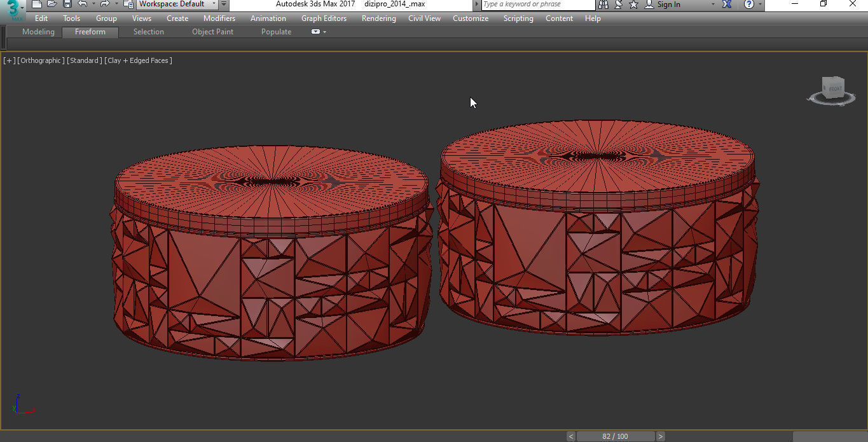
Task: Expand the ribbon display options arrow
Action: [x=325, y=32]
